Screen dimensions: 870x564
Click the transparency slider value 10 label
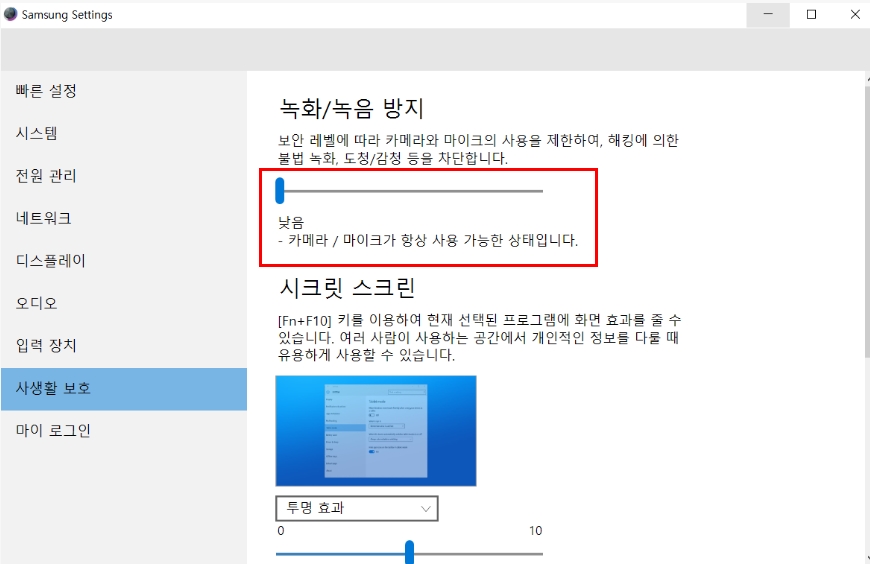(535, 531)
